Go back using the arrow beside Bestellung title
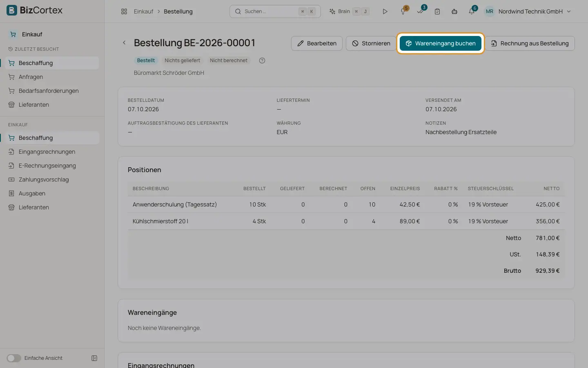588x368 pixels. tap(124, 43)
